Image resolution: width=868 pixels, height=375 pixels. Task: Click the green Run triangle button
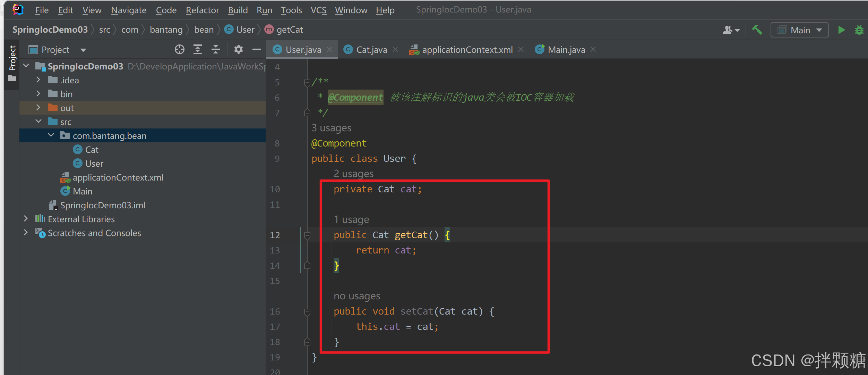point(841,30)
